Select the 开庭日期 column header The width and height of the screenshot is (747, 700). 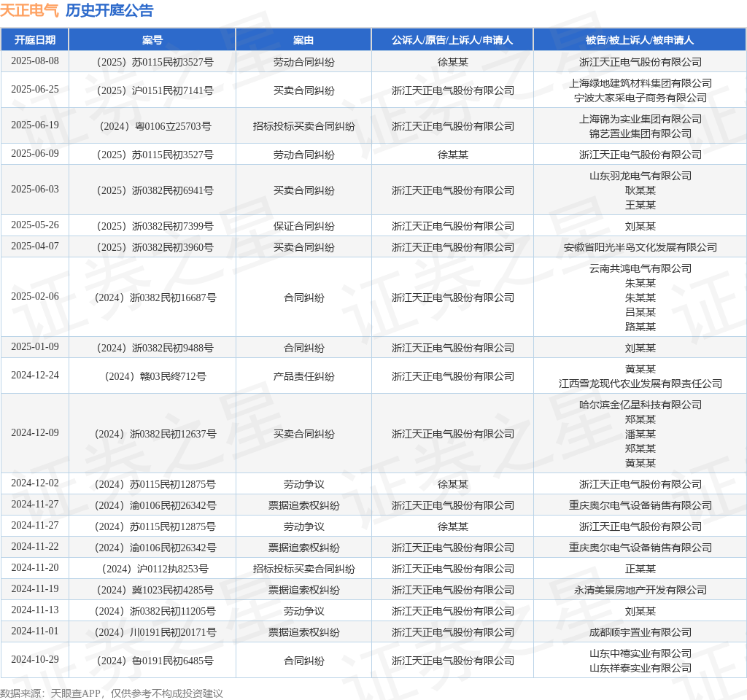35,40
